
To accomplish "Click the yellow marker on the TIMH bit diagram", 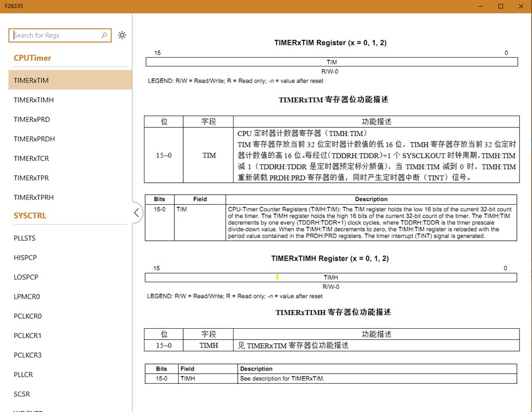I will (x=277, y=277).
